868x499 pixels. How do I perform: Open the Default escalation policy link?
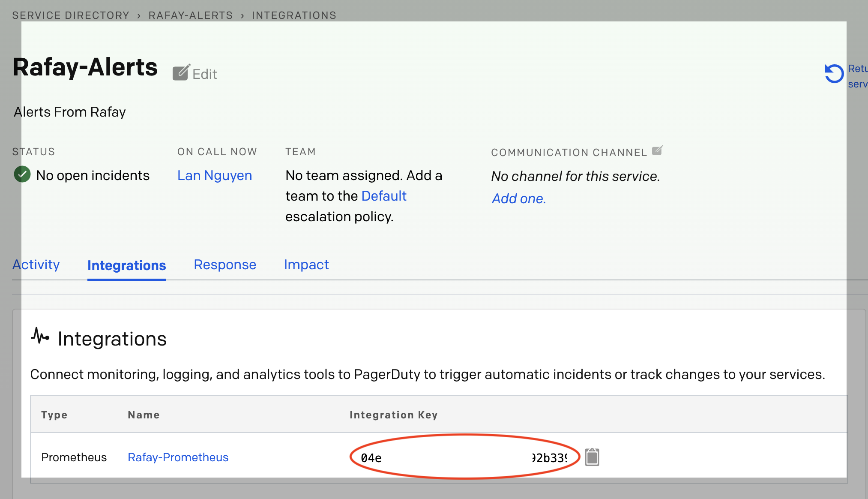click(x=384, y=196)
